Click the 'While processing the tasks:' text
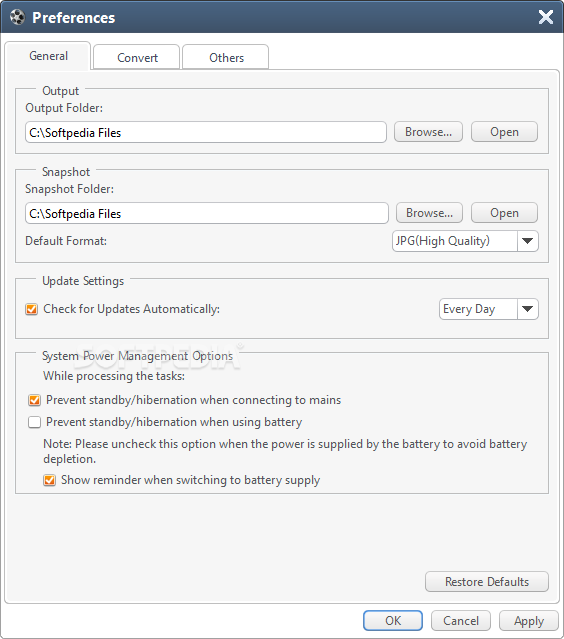This screenshot has height=639, width=564. click(114, 376)
